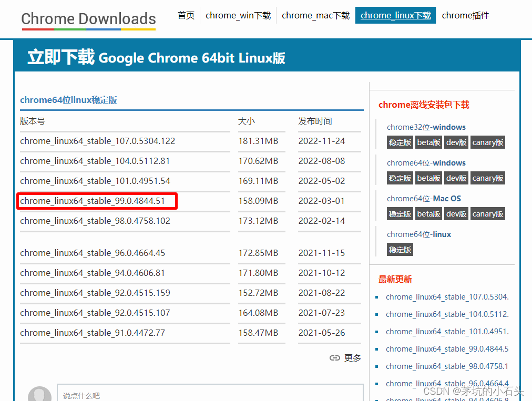Click the link icon beside 更多
This screenshot has width=532, height=401.
coord(335,358)
